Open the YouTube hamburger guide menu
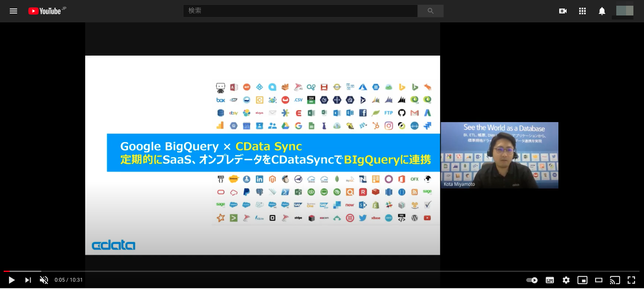This screenshot has width=644, height=289. coord(13,11)
